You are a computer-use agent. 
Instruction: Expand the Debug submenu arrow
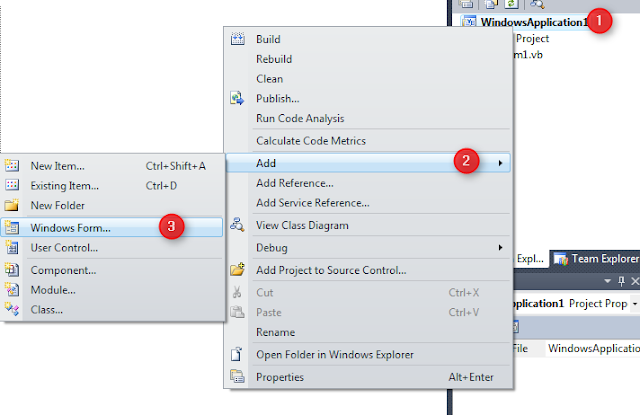[x=500, y=248]
